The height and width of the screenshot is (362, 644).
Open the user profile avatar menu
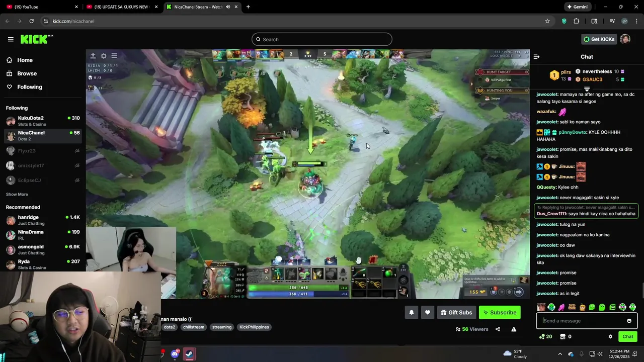tap(625, 39)
